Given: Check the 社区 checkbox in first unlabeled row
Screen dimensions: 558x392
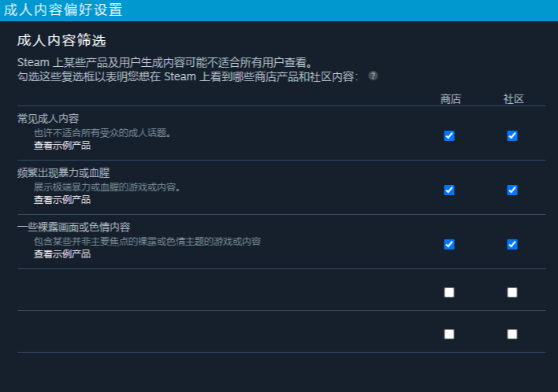Looking at the screenshot, I should (x=512, y=292).
